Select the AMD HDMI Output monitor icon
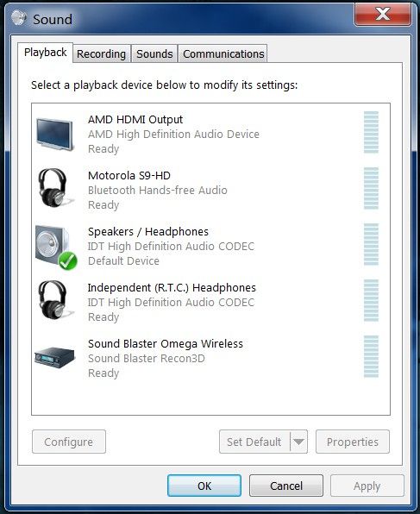Screen dimensions: 420x514 point(54,135)
